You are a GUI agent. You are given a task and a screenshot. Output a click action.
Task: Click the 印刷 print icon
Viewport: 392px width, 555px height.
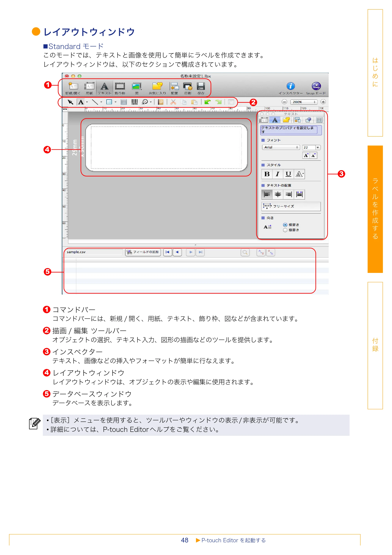[x=188, y=88]
